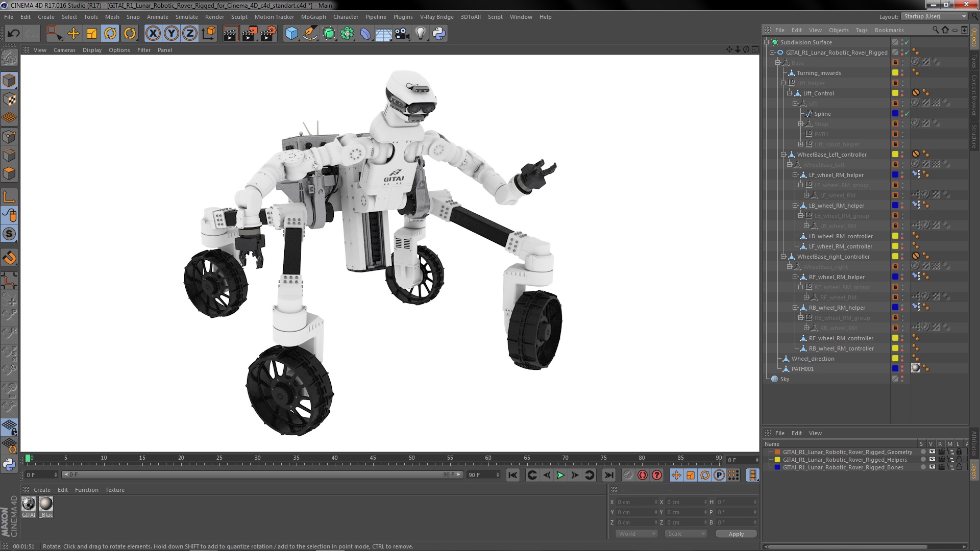
Task: Add a Subdivision Surface generator
Action: tap(329, 34)
